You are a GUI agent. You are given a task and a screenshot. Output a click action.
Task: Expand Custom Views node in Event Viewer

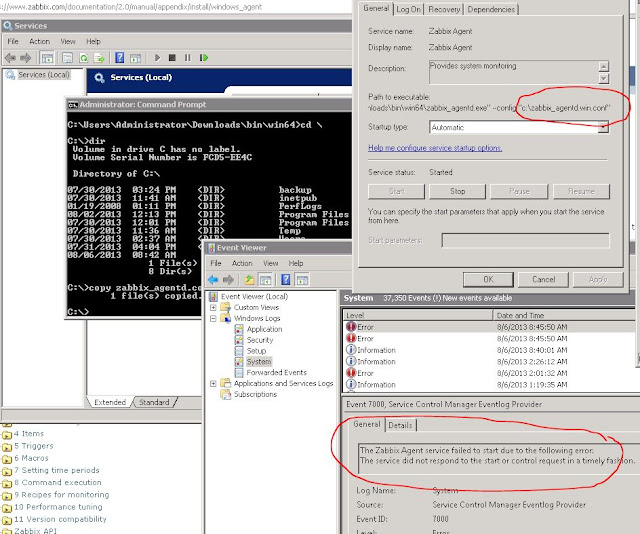[213, 307]
